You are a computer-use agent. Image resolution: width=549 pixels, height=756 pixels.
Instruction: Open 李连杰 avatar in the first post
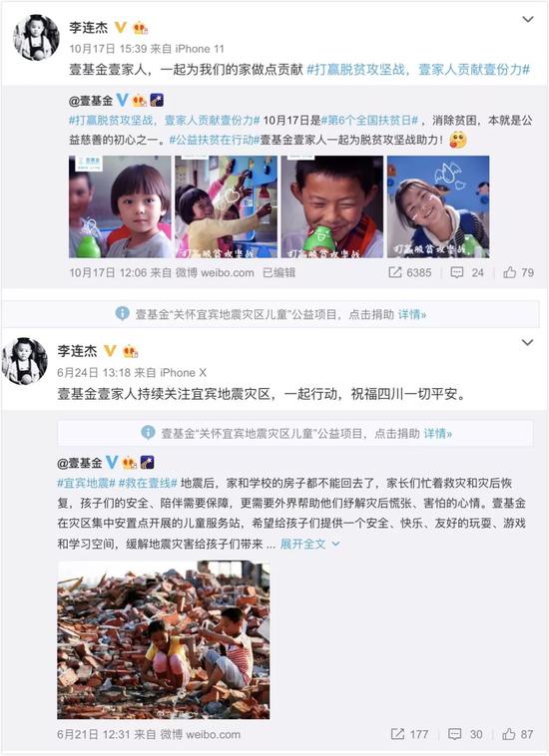tap(36, 37)
